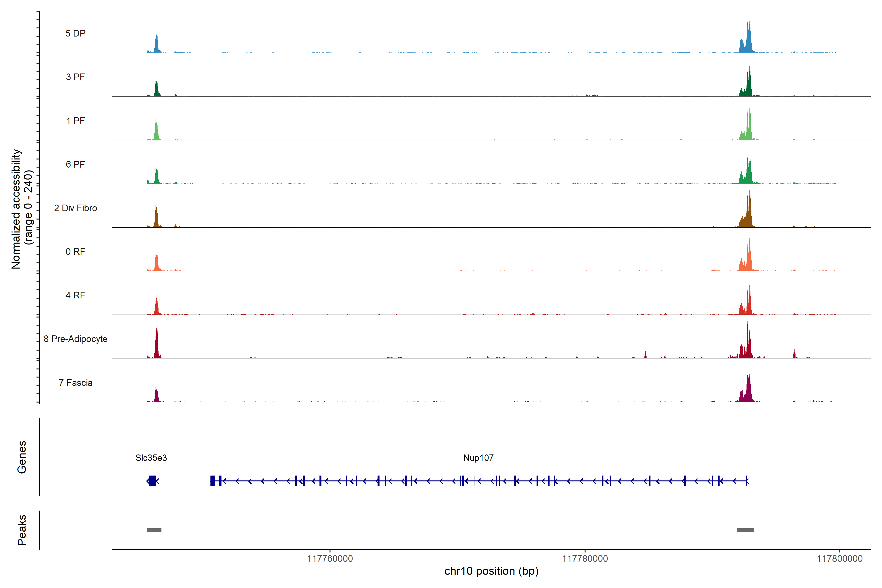
Task: Click the 7 Fascia track label
Action: [75, 382]
